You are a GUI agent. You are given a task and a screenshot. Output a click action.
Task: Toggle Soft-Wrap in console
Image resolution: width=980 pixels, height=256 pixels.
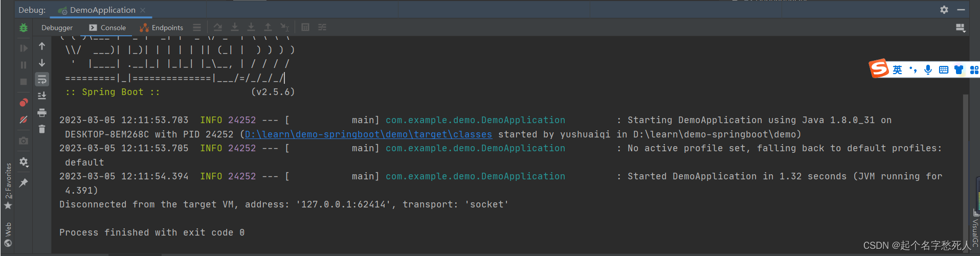(x=42, y=79)
